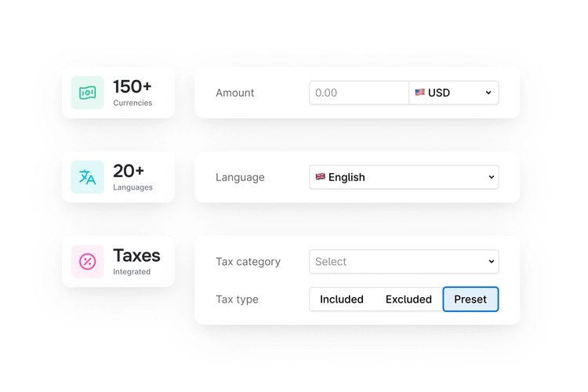Click the UK flag icon beside English
588x392 pixels.
[321, 177]
